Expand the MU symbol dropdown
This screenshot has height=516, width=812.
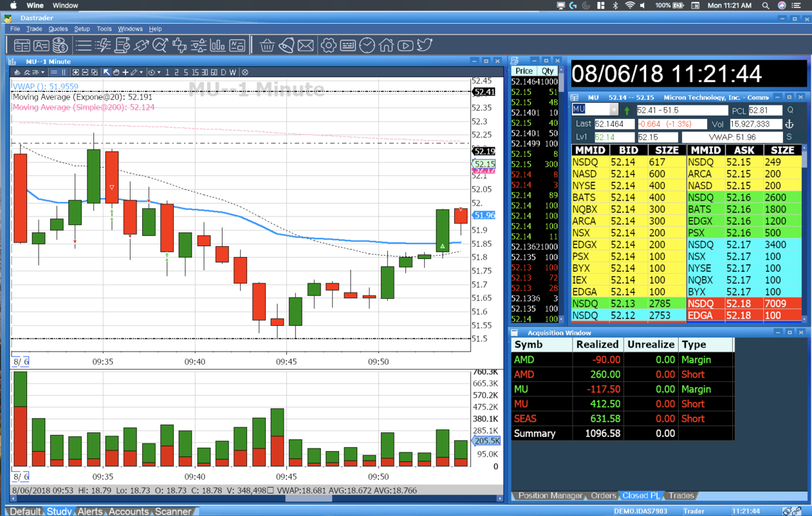(614, 110)
